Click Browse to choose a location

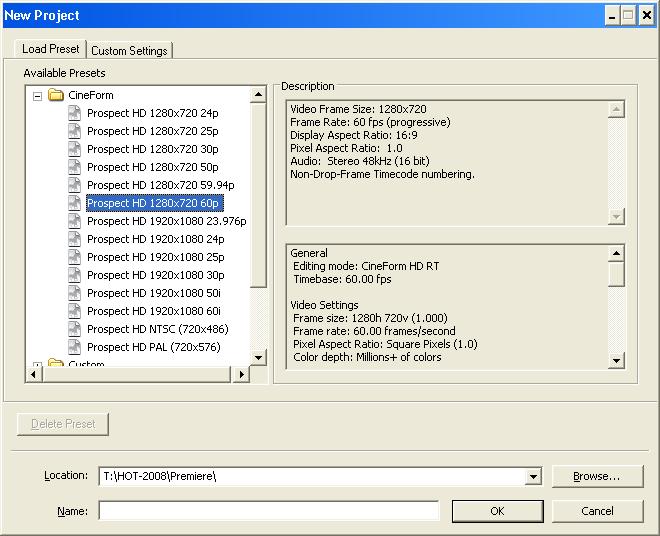[x=596, y=477]
